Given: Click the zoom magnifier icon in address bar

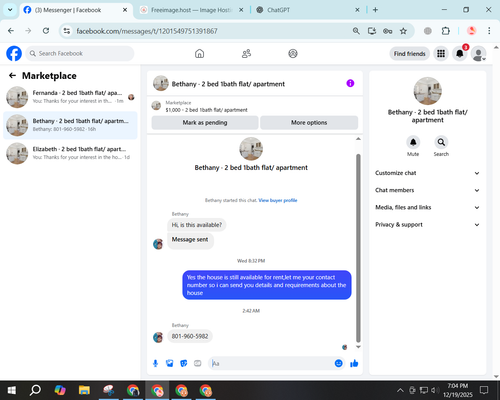Looking at the screenshot, I should click(356, 31).
